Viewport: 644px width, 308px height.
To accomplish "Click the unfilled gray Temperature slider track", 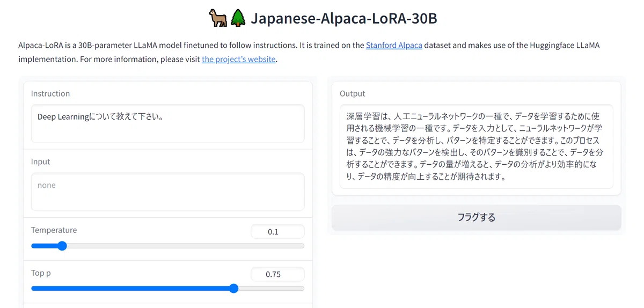I will pos(185,246).
